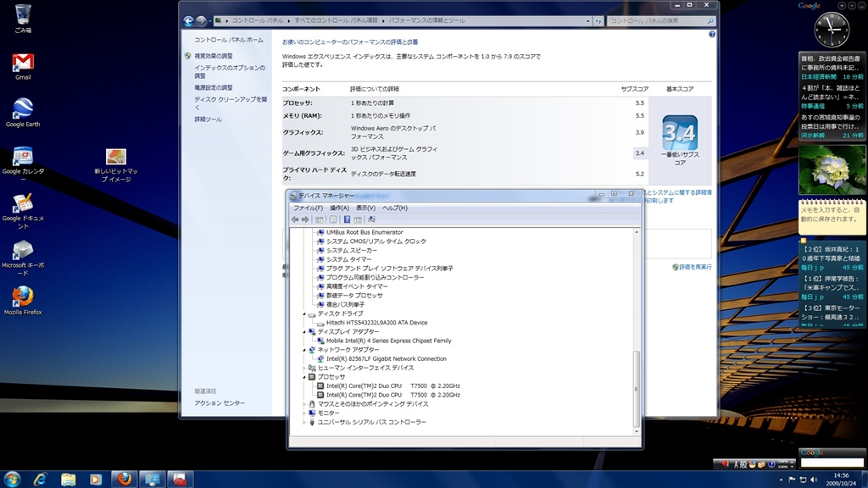Expand ヒューマン インターフェイス デバイス category
Viewport: 868px width, 488px height.
coord(304,368)
